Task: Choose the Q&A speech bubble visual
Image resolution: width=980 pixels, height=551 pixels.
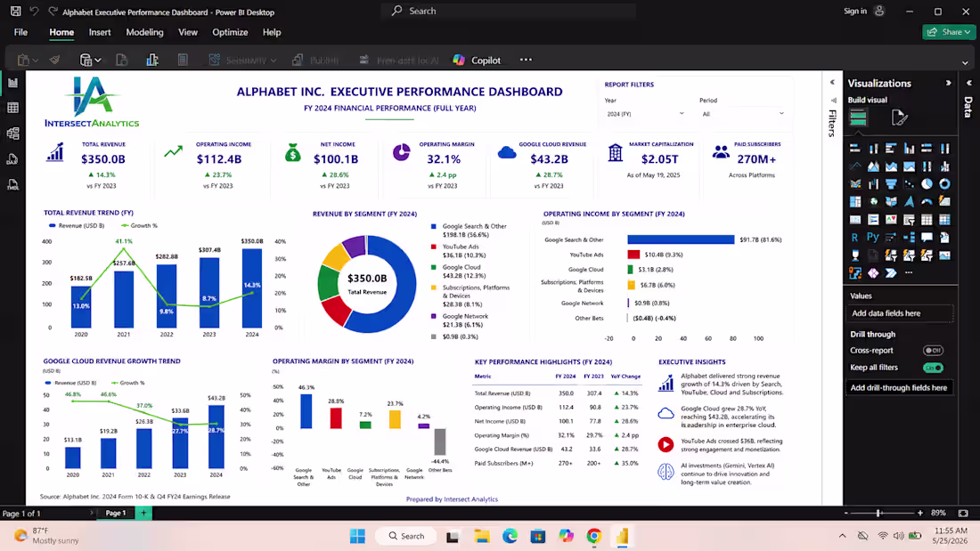Action: [927, 238]
